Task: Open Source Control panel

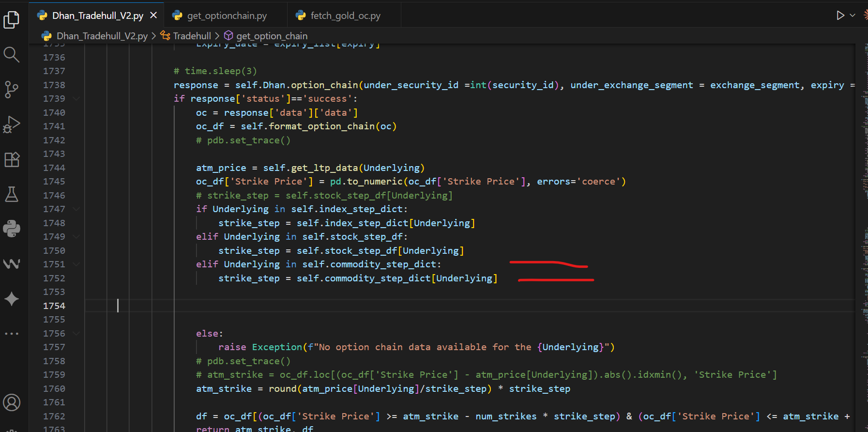Action: (11, 90)
